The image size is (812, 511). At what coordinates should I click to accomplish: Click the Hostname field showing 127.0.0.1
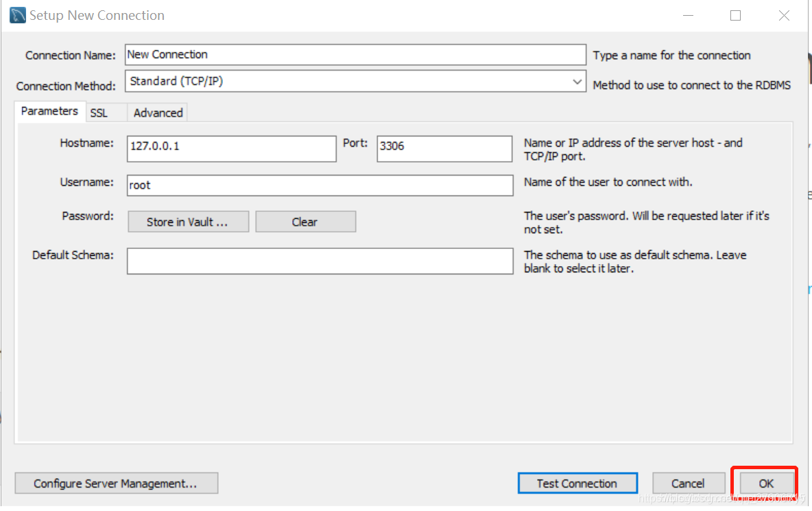coord(232,148)
